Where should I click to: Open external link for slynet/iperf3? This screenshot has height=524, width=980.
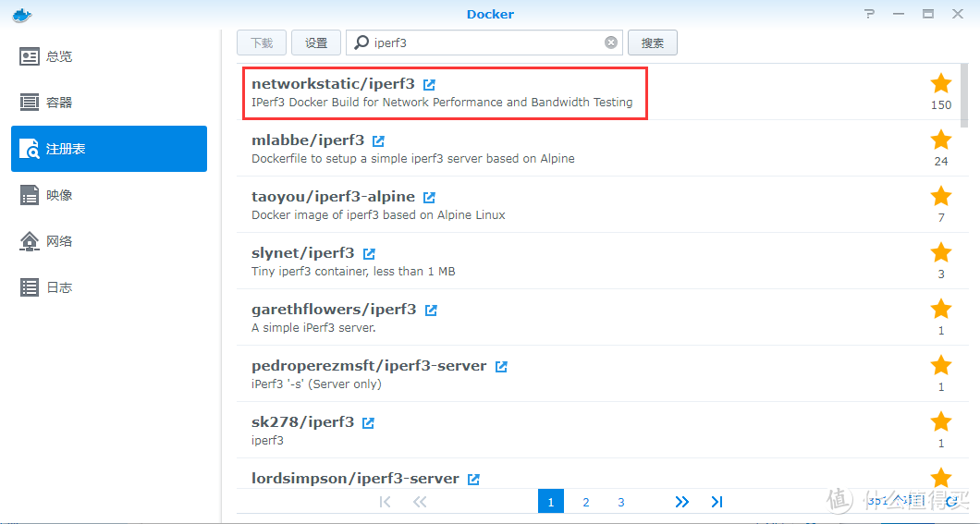tap(370, 253)
